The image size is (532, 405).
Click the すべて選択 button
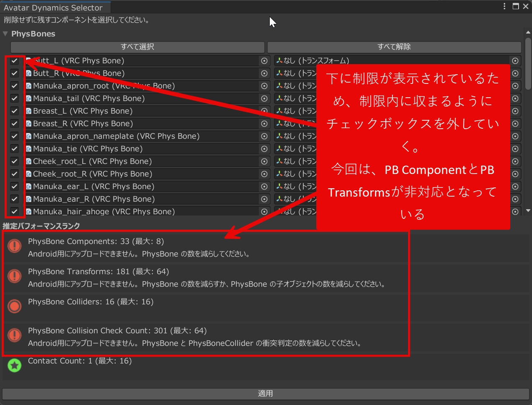(137, 47)
